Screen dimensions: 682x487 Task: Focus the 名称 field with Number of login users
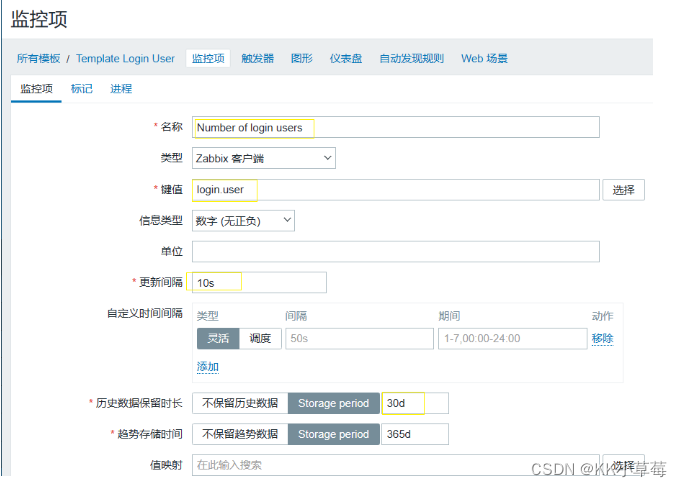396,127
